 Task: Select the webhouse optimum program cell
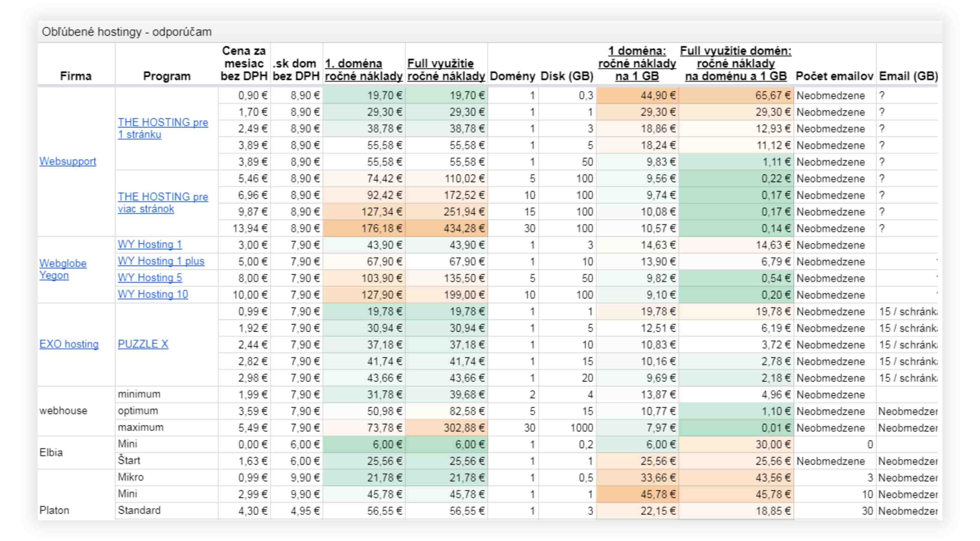pyautogui.click(x=167, y=411)
